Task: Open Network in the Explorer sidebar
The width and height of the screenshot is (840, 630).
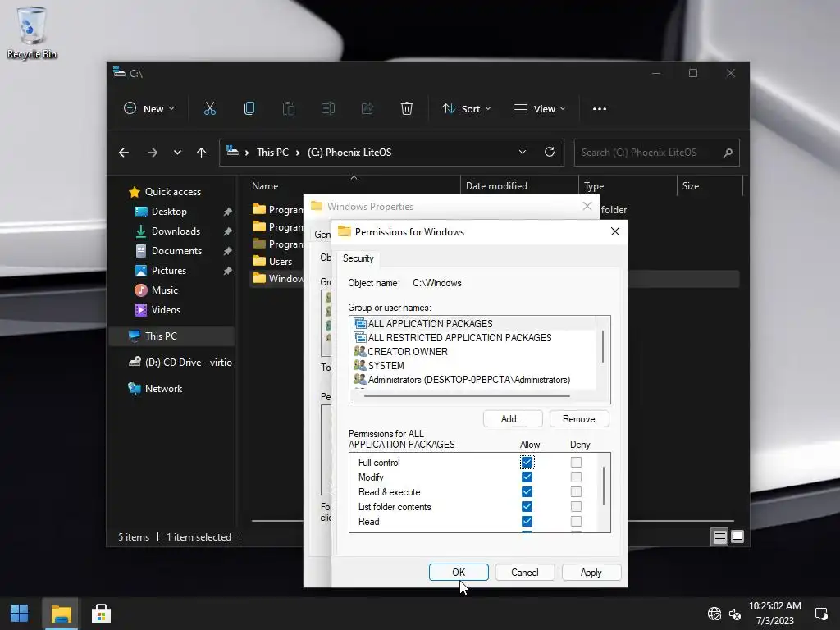Action: pos(163,388)
